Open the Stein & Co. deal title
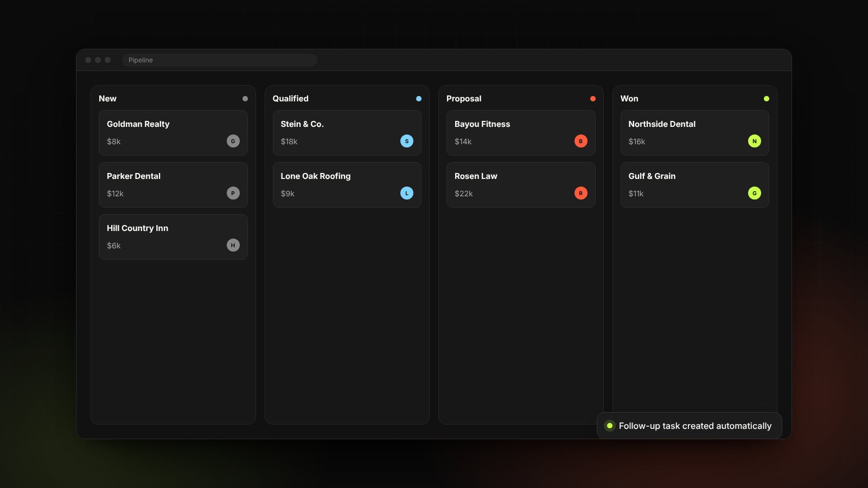Viewport: 868px width, 488px height. 302,124
